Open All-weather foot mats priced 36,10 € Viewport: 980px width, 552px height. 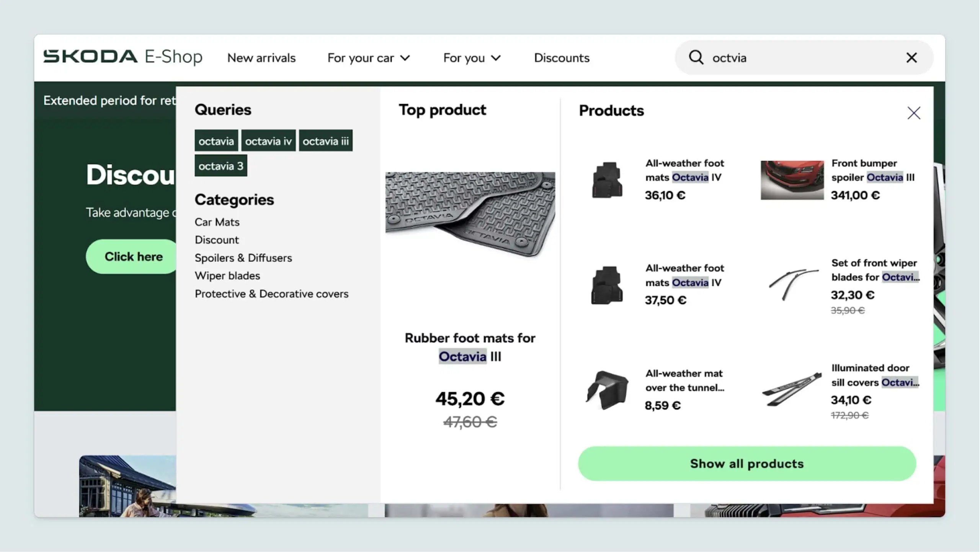685,170
